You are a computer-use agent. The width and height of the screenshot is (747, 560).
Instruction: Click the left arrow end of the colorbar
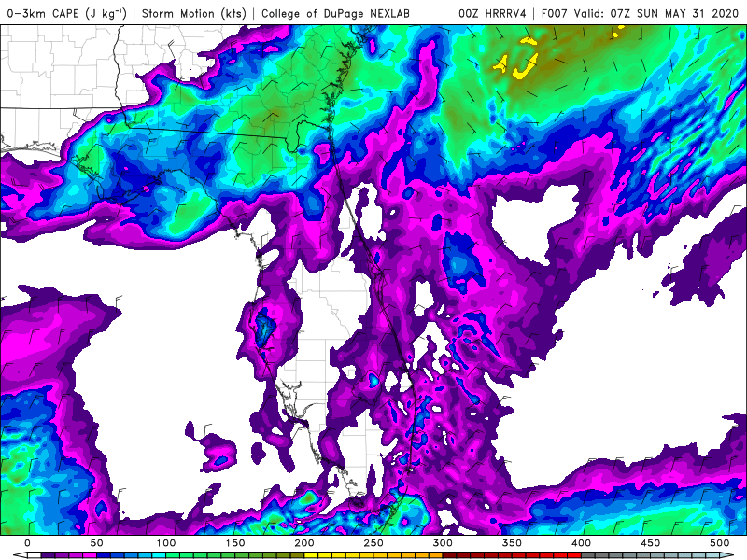[21, 555]
